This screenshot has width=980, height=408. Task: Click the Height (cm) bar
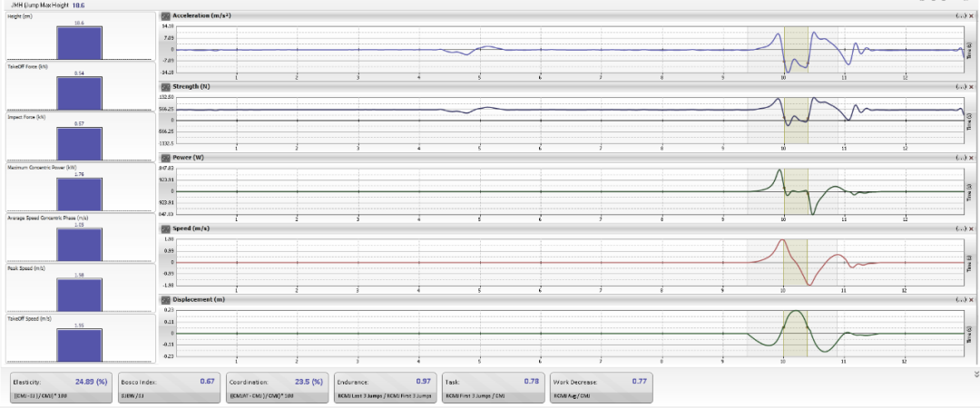tap(79, 43)
